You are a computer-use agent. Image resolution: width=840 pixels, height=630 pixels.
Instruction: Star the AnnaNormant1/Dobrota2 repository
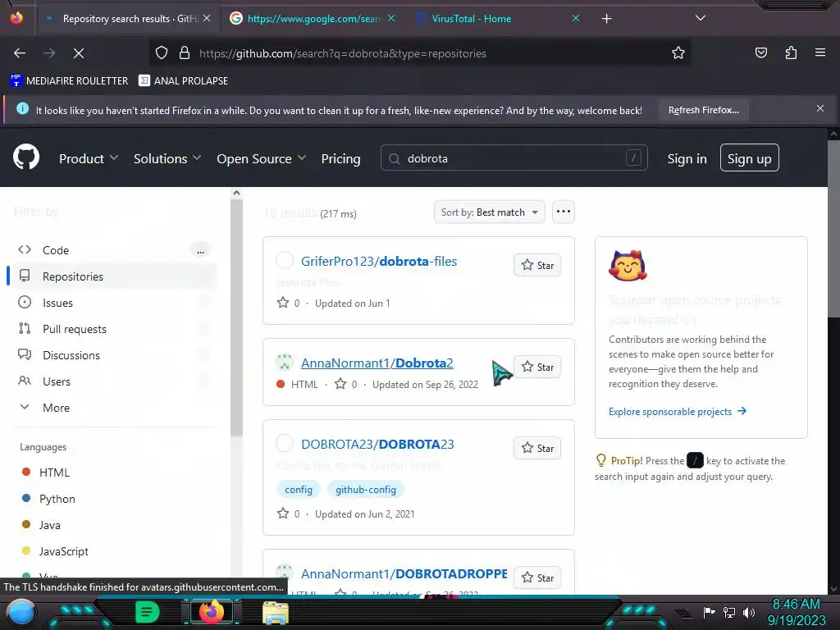click(x=537, y=367)
